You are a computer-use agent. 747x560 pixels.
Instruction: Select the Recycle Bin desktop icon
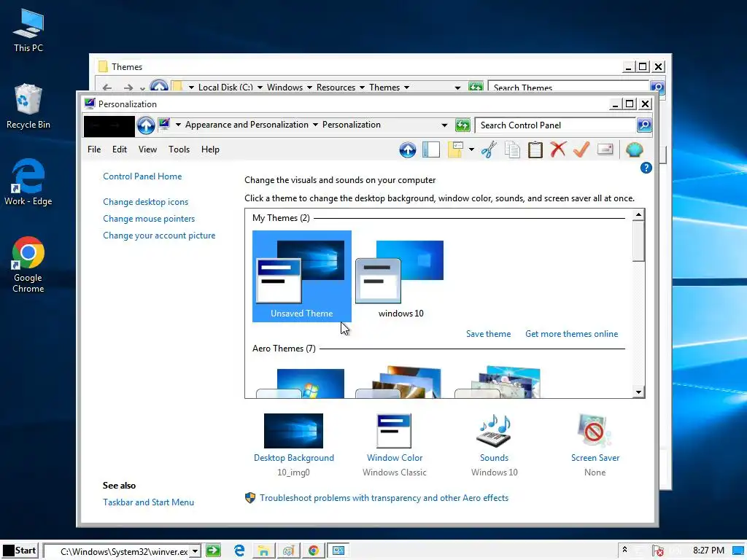point(28,106)
